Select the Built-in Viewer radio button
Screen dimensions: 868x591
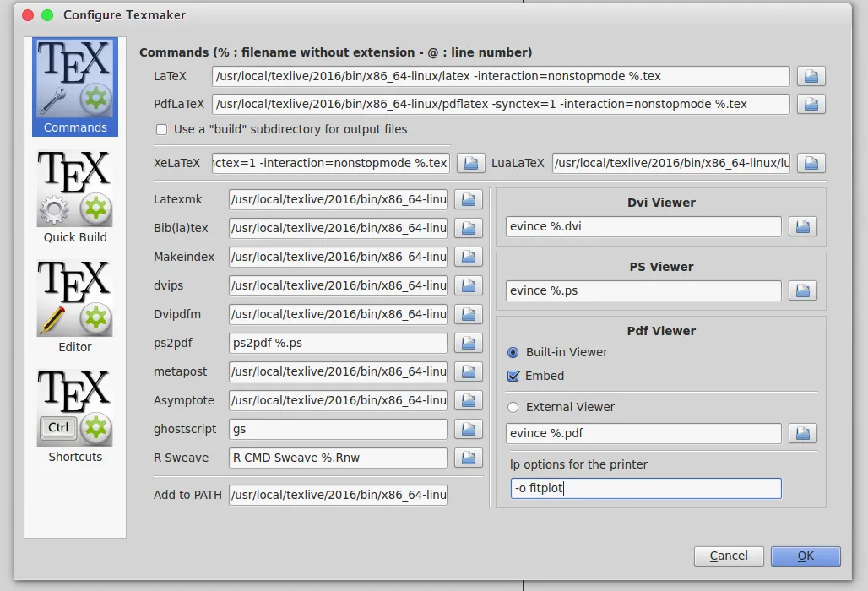pos(513,353)
